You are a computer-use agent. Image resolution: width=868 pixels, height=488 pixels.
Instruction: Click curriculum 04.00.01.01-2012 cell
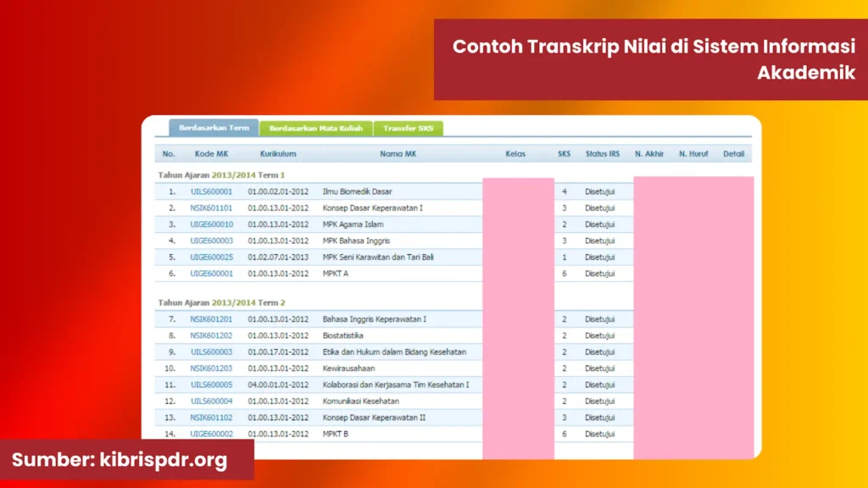278,385
